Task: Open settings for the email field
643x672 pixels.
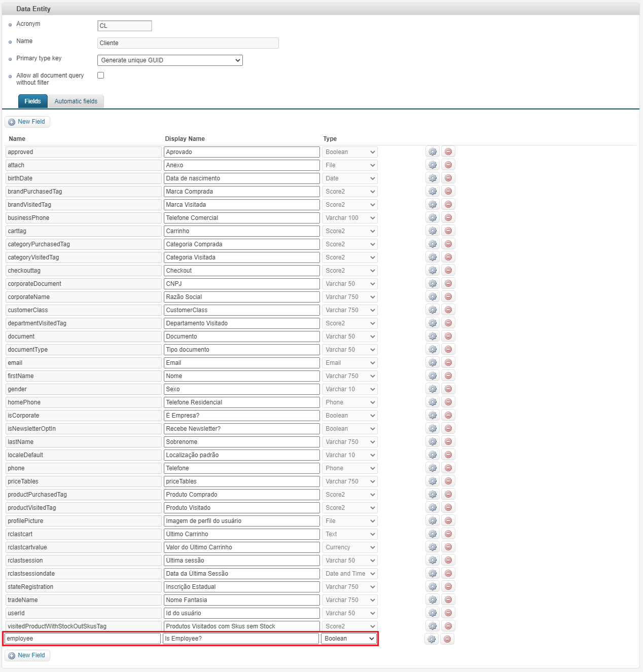Action: pos(432,362)
